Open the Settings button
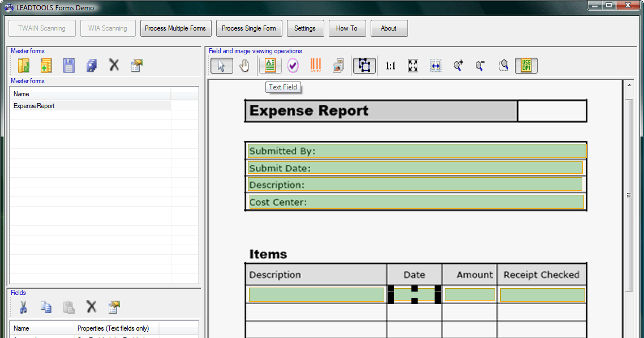The image size is (644, 338). [x=305, y=28]
